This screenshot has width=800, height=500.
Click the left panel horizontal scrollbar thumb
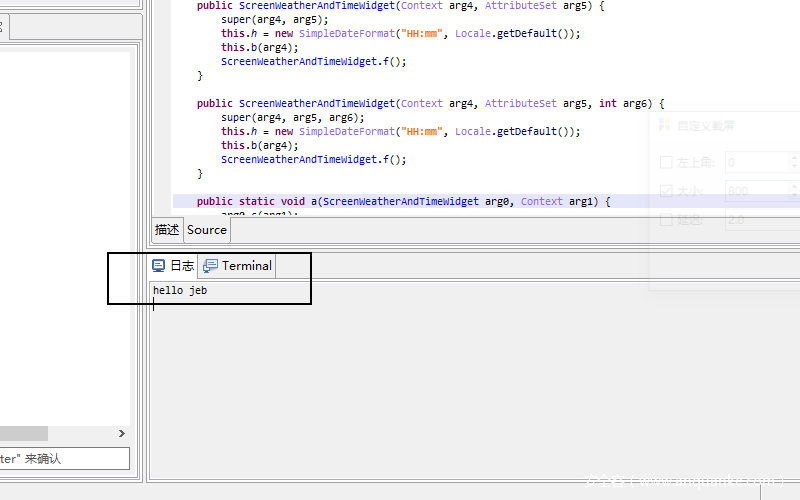[x=24, y=433]
